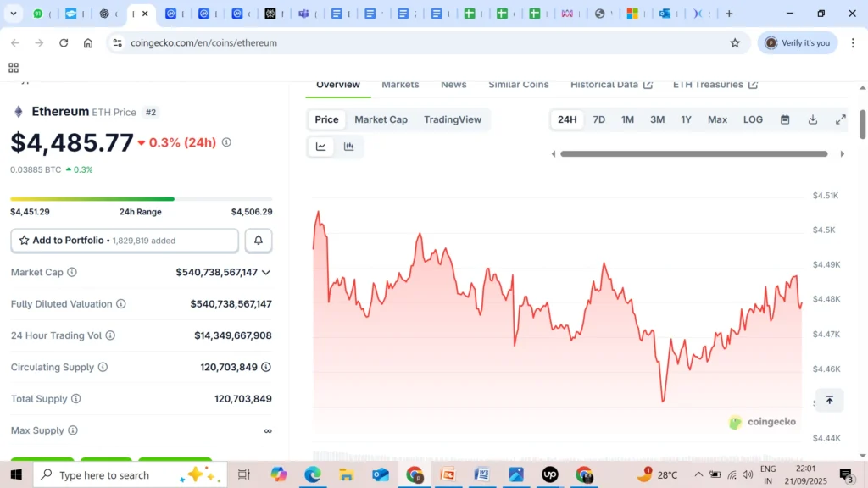Show 24 Hour Trading Vol info icon
The height and width of the screenshot is (488, 868).
(110, 335)
